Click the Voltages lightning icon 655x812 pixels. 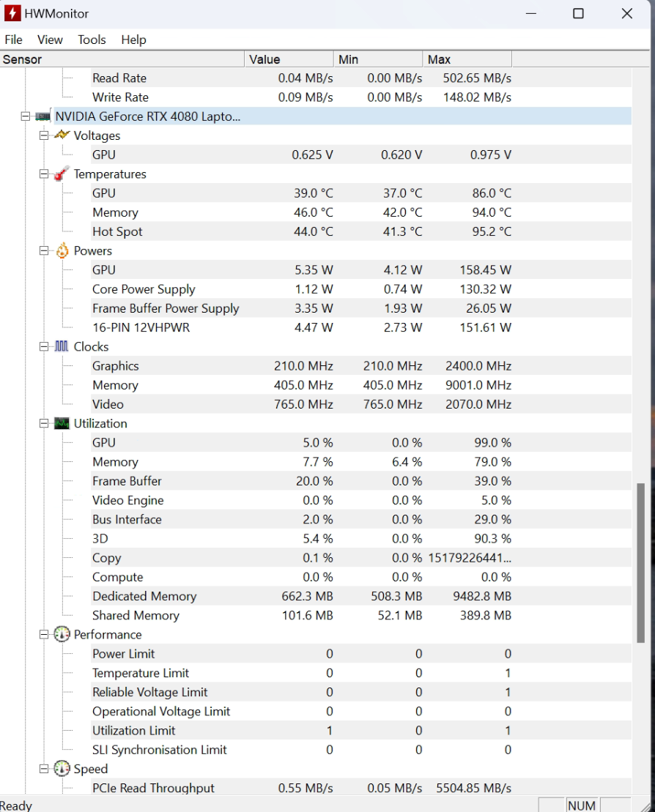(x=62, y=135)
